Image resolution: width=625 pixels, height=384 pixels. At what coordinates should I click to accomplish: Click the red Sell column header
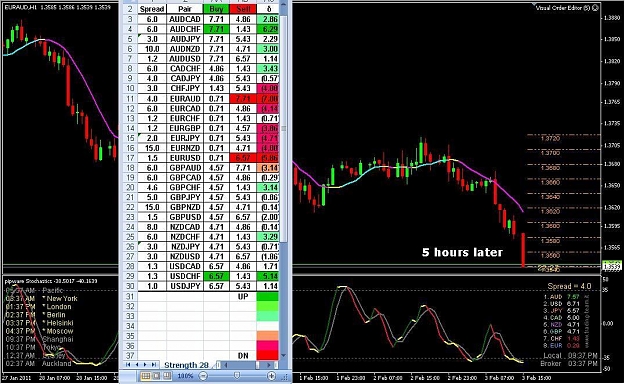coord(243,9)
